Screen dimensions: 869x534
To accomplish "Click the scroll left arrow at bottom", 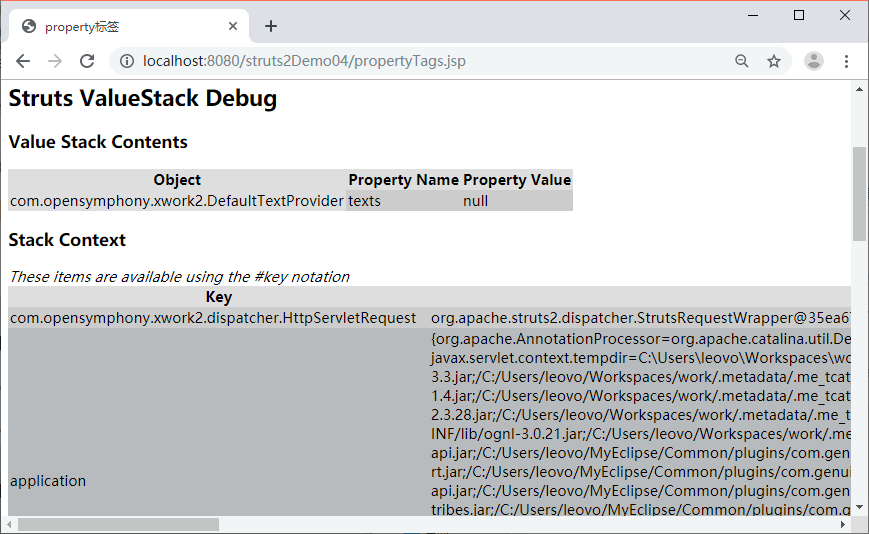I will tap(8, 525).
